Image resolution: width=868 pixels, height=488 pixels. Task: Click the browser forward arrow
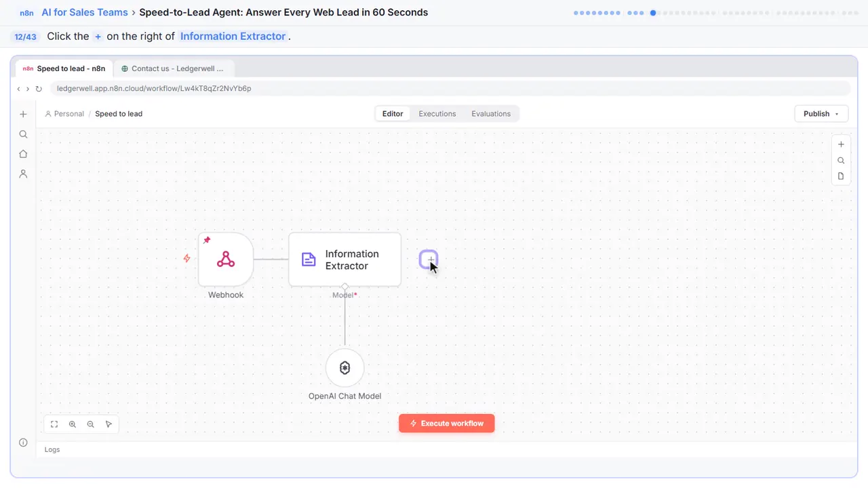28,89
